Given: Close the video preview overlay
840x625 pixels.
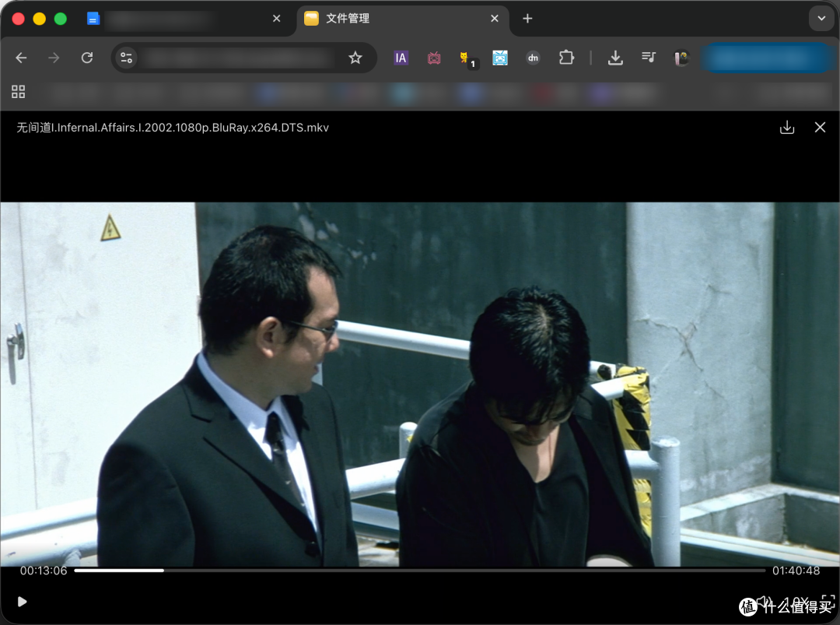Looking at the screenshot, I should point(820,128).
